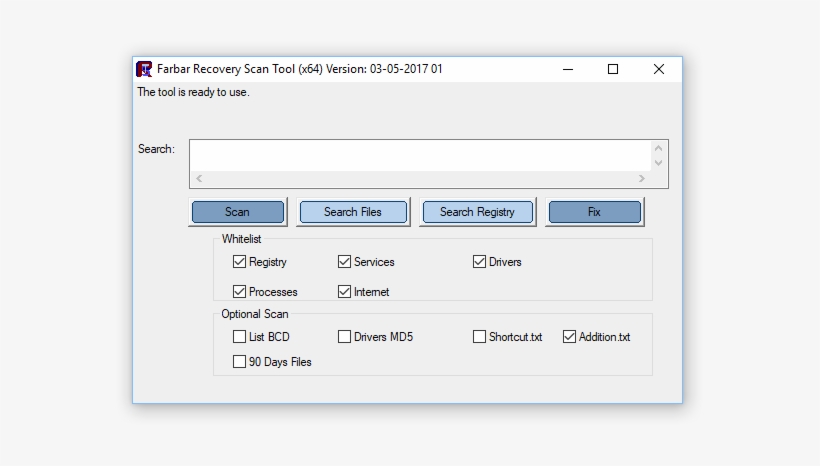Click the Search Registry button

pyautogui.click(x=477, y=212)
